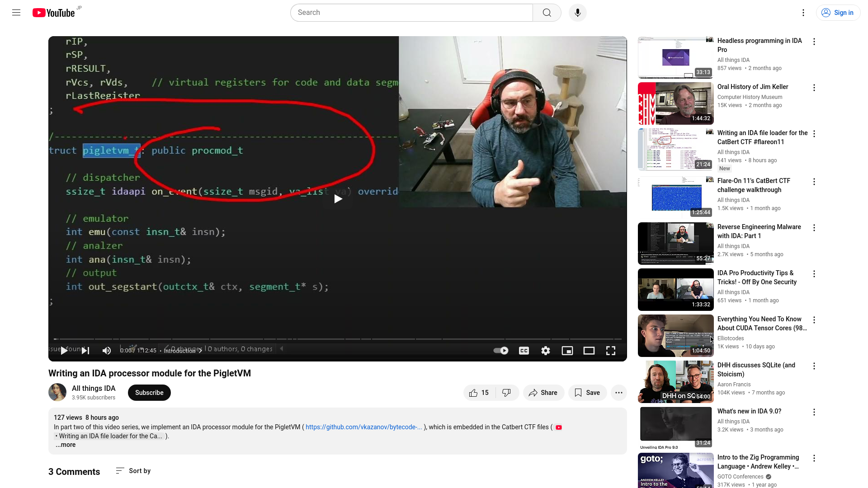Toggle fullscreen mode on video

[x=610, y=351]
